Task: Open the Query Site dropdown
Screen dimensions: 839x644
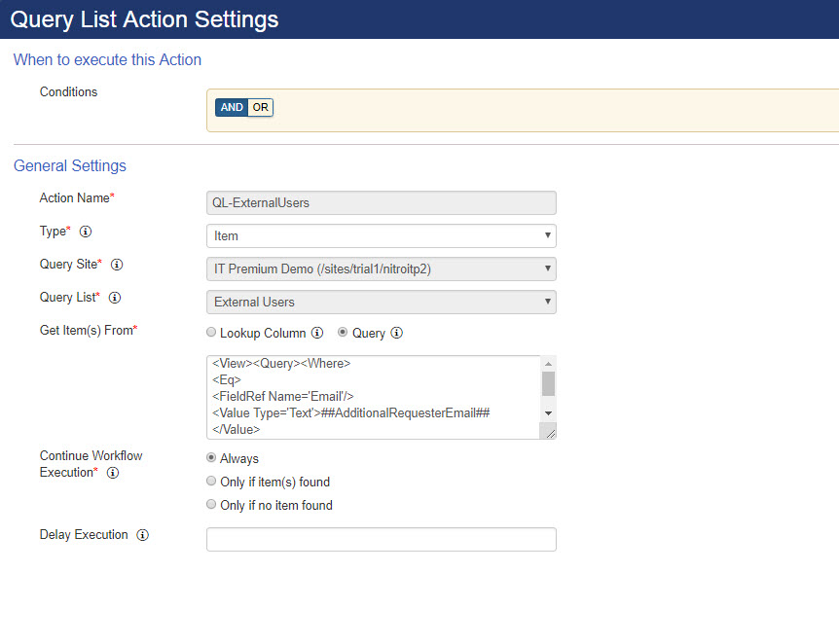Action: click(x=381, y=268)
